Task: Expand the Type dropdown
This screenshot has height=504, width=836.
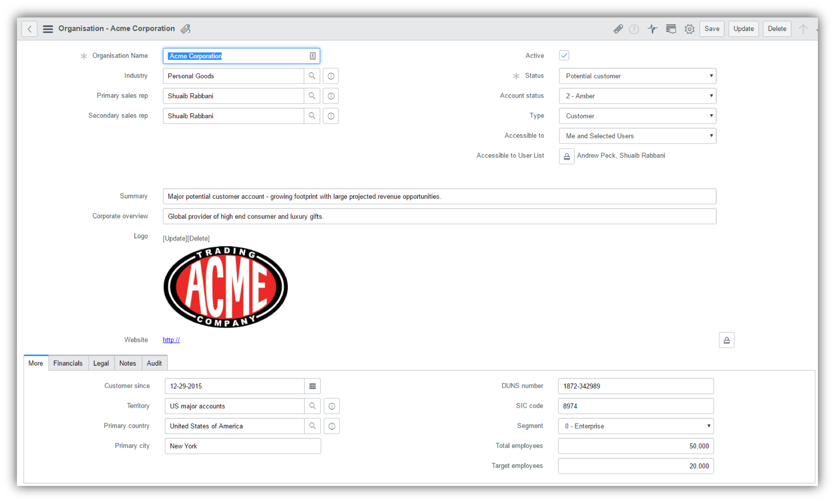Action: click(x=637, y=116)
